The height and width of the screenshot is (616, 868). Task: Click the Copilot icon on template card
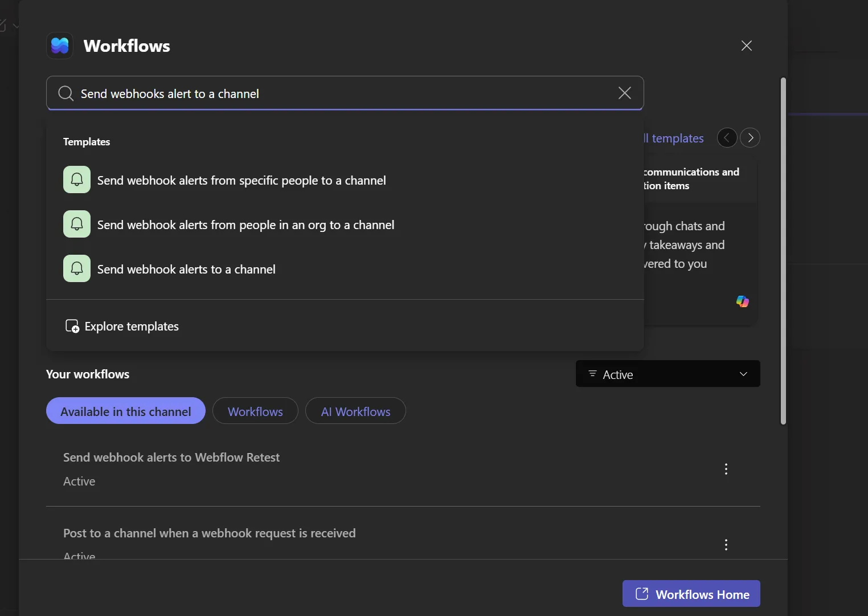click(743, 301)
